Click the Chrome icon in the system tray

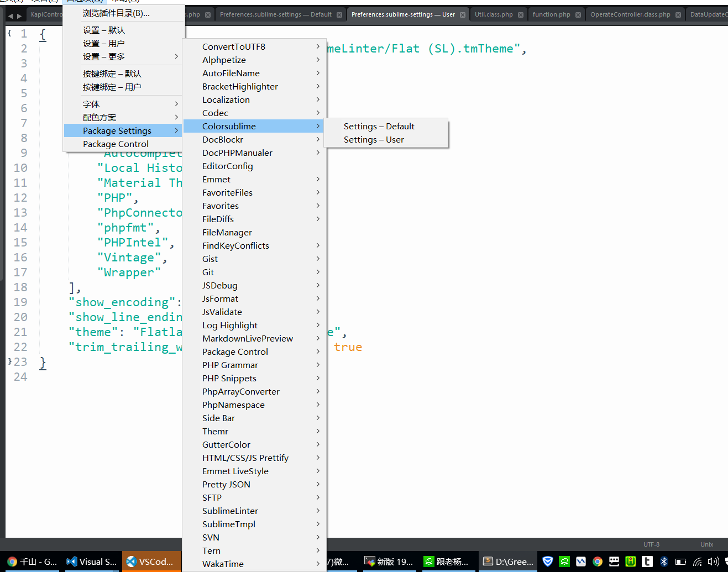click(598, 561)
